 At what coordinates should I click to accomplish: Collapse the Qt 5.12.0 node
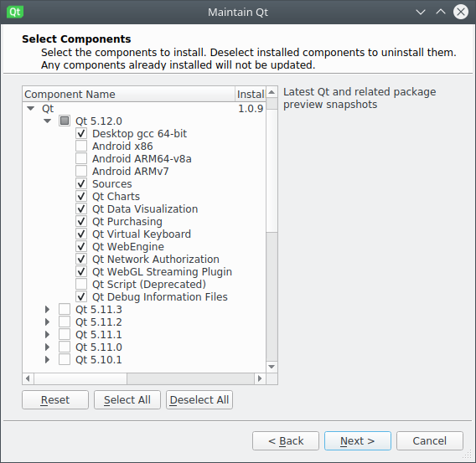[x=48, y=121]
